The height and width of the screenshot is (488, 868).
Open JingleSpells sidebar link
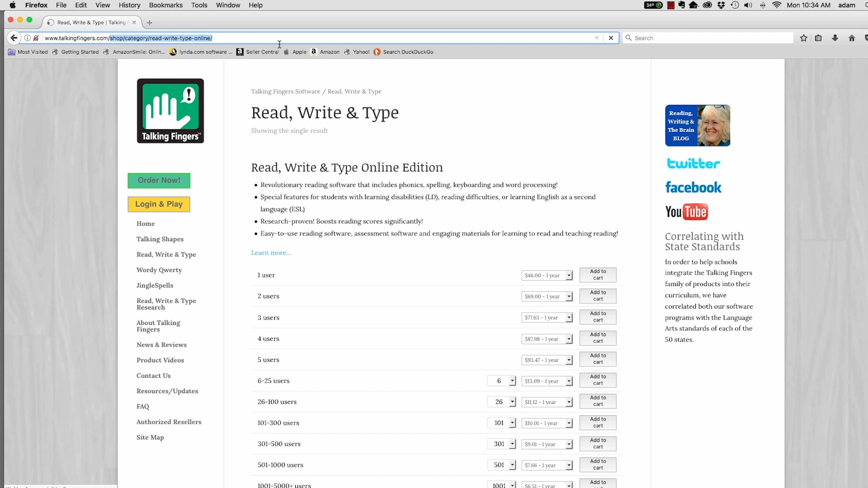[x=155, y=285]
